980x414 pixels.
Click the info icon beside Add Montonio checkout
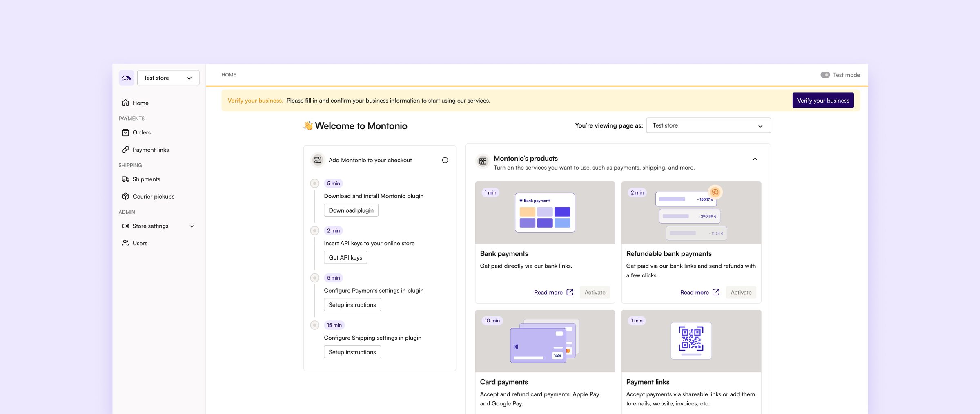pyautogui.click(x=445, y=160)
